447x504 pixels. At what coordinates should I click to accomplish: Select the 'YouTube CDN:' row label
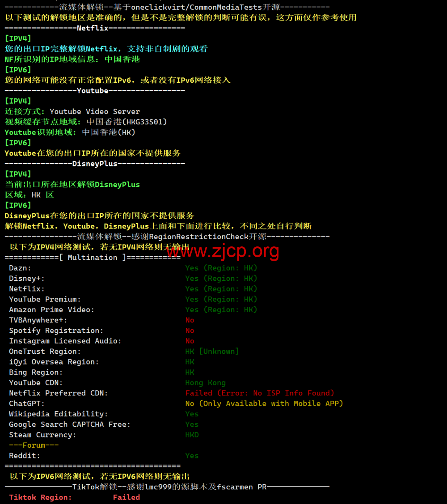pyautogui.click(x=36, y=383)
